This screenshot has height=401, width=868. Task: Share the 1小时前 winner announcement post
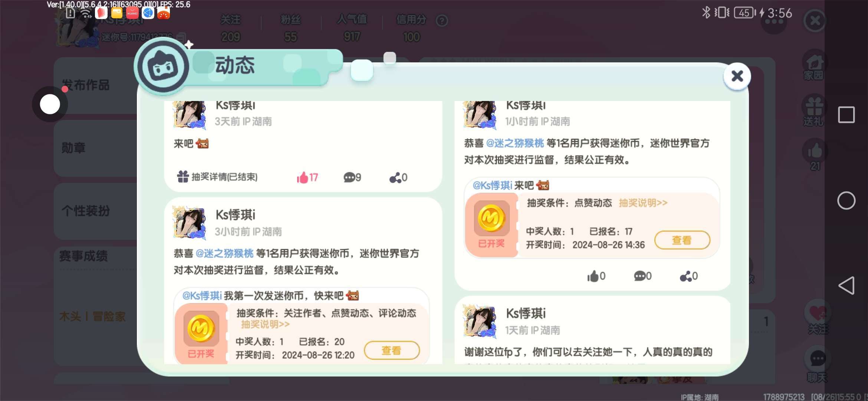(x=689, y=276)
